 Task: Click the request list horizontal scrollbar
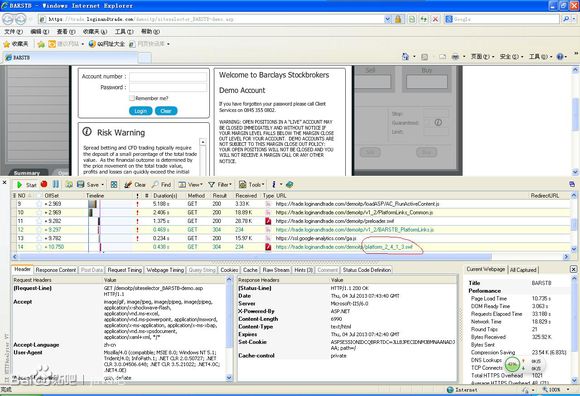pyautogui.click(x=255, y=256)
